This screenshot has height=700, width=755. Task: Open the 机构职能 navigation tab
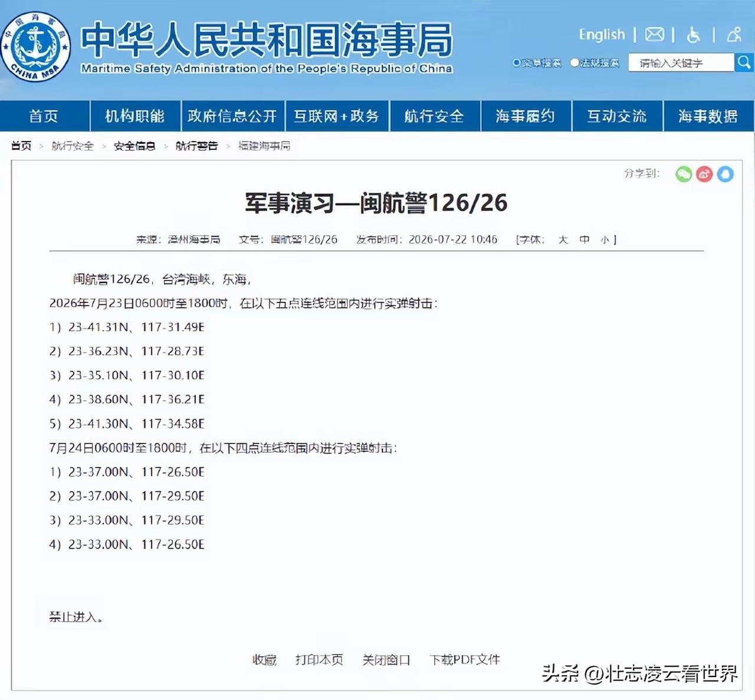(135, 116)
